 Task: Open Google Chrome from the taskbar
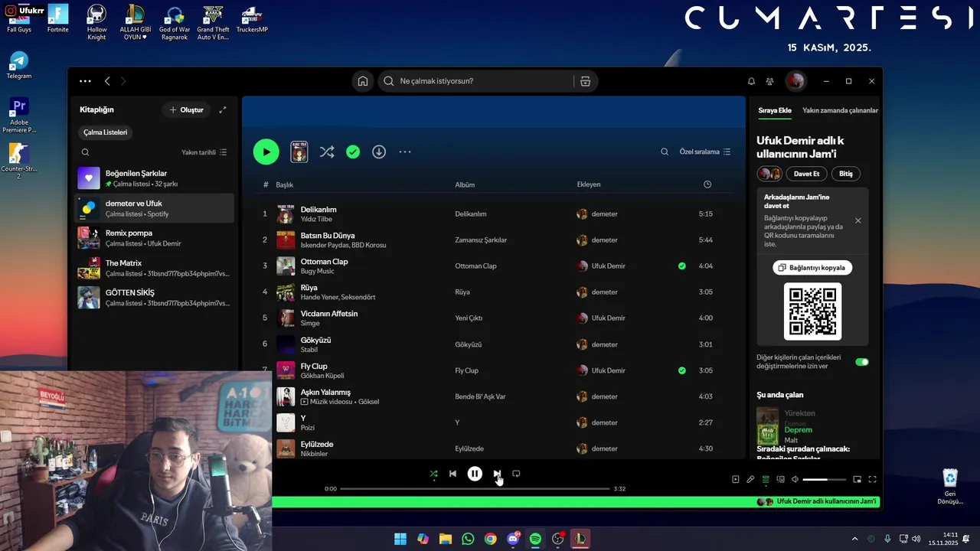(490, 539)
